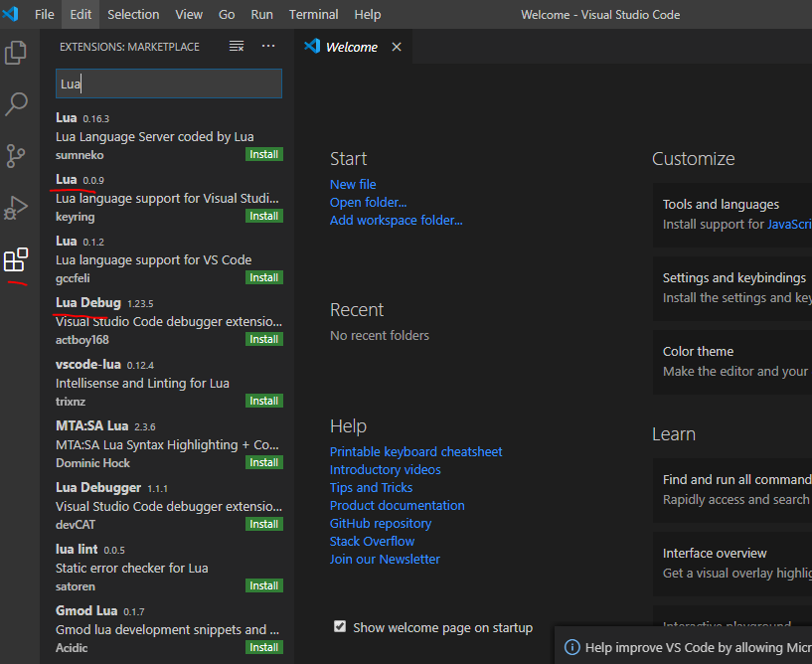
Task: Open Printable keyboard cheatsheet link
Action: tap(415, 451)
